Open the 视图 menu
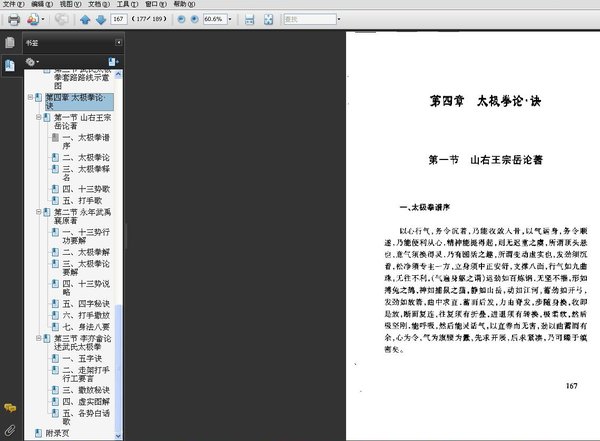The width and height of the screenshot is (600, 441). click(x=70, y=4)
